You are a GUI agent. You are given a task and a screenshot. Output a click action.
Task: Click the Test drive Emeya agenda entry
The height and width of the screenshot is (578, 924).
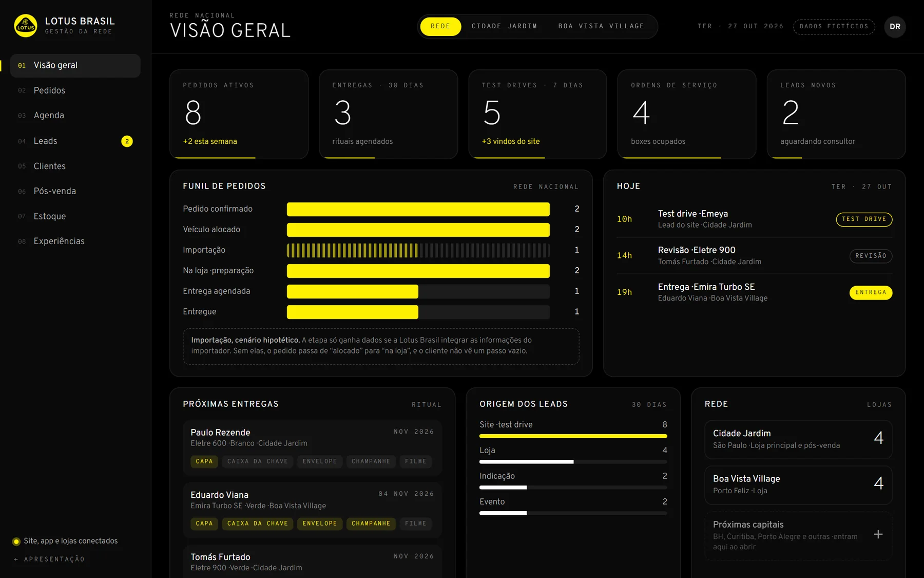[755, 219]
